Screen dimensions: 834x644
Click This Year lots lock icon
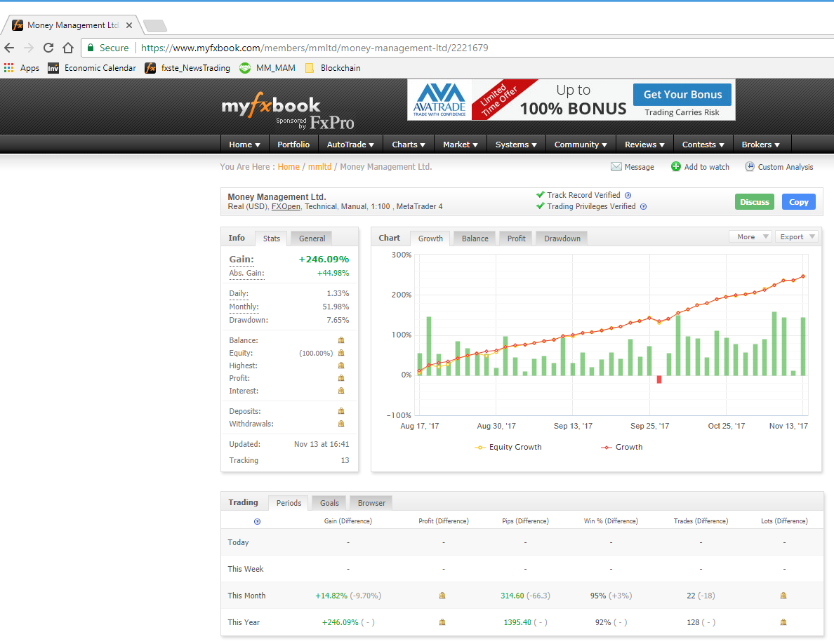pos(783,622)
